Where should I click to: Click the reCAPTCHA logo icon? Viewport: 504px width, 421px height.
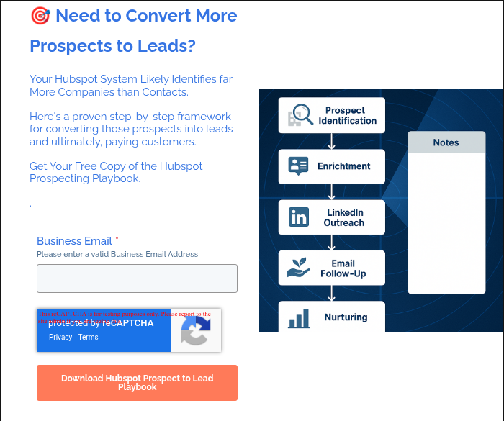(196, 330)
